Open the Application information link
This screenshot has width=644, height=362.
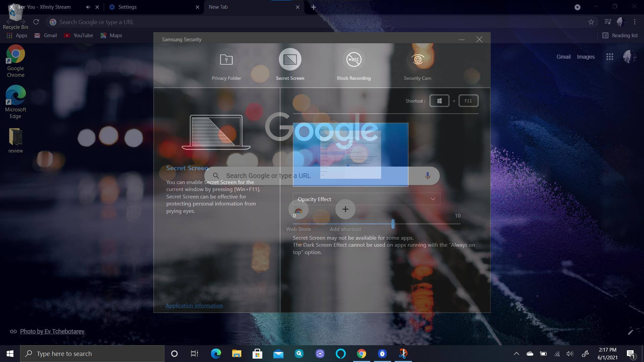click(194, 305)
